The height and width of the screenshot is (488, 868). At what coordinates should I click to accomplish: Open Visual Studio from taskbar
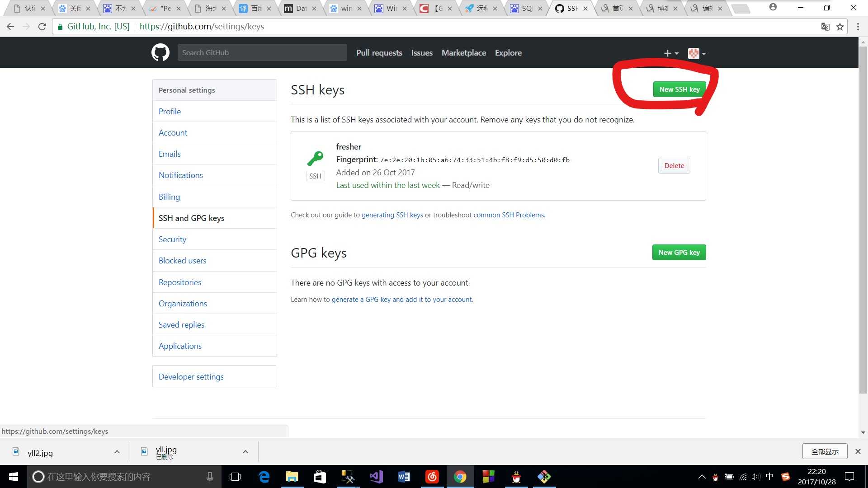click(376, 477)
